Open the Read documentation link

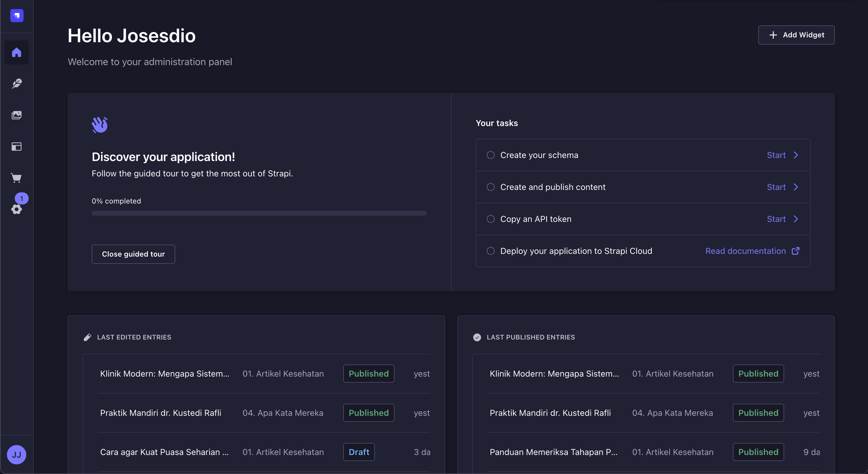click(x=752, y=251)
